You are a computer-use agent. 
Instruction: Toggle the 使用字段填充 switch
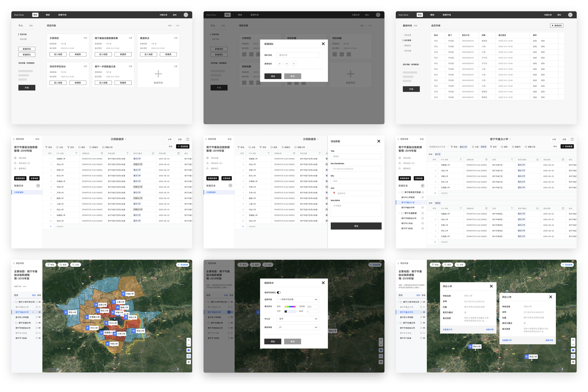pyautogui.click(x=278, y=292)
